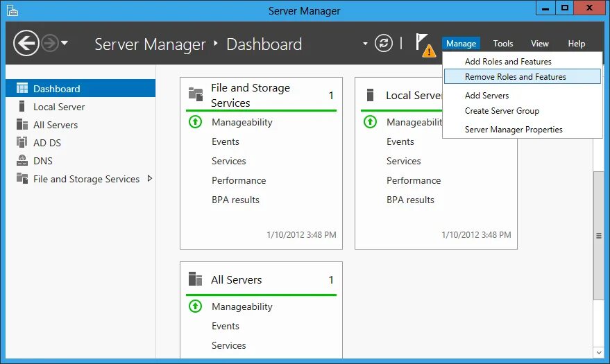Open BPA results in Local Server tile
610x364 pixels.
coord(410,200)
